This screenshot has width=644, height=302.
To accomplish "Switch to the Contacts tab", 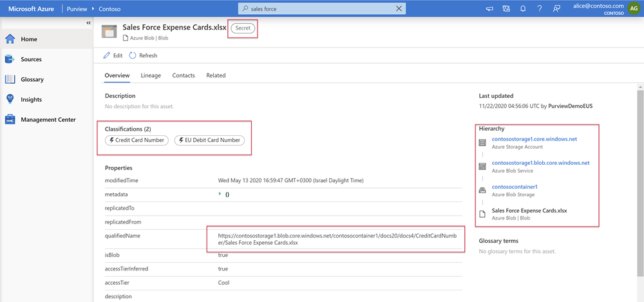I will (x=184, y=75).
